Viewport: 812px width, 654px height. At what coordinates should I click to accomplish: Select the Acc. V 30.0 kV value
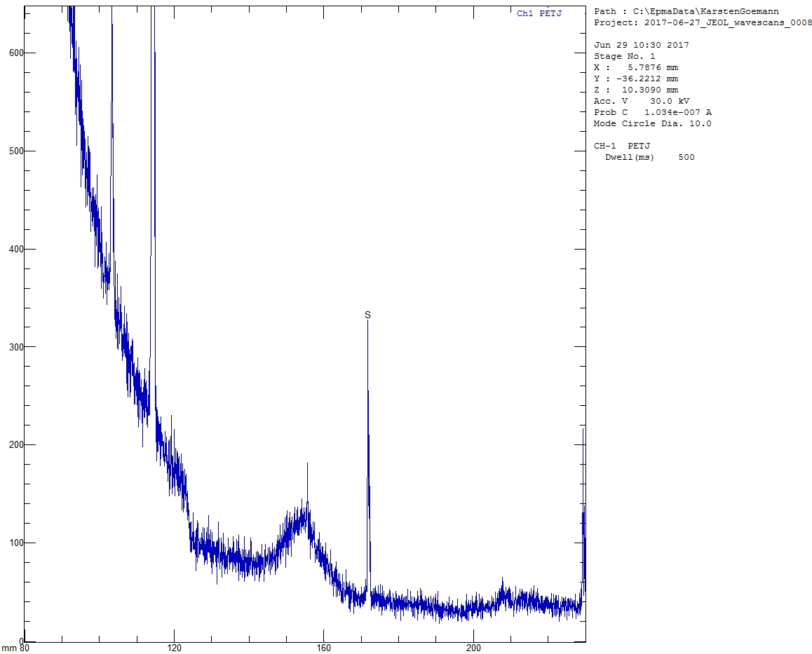(x=642, y=101)
